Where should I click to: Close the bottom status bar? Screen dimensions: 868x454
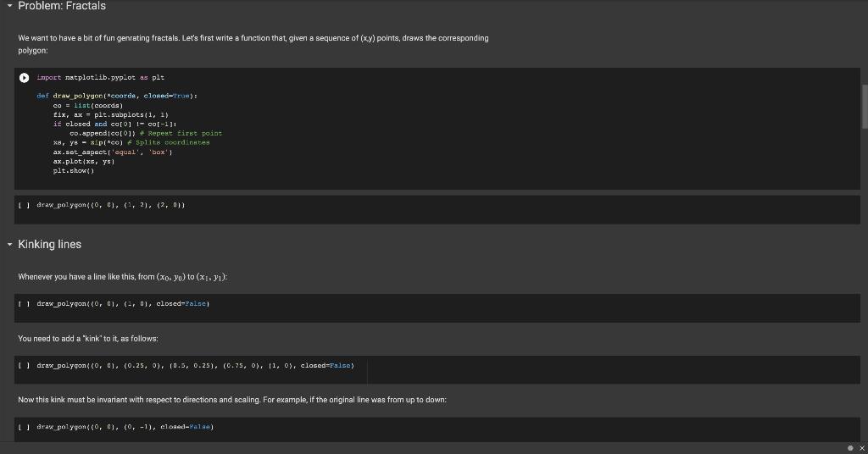pos(861,448)
